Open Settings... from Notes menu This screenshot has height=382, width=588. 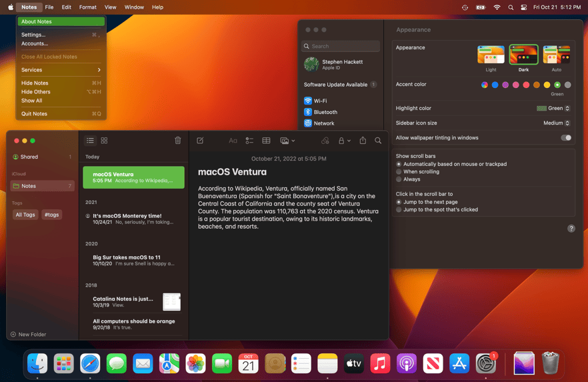tap(61, 35)
